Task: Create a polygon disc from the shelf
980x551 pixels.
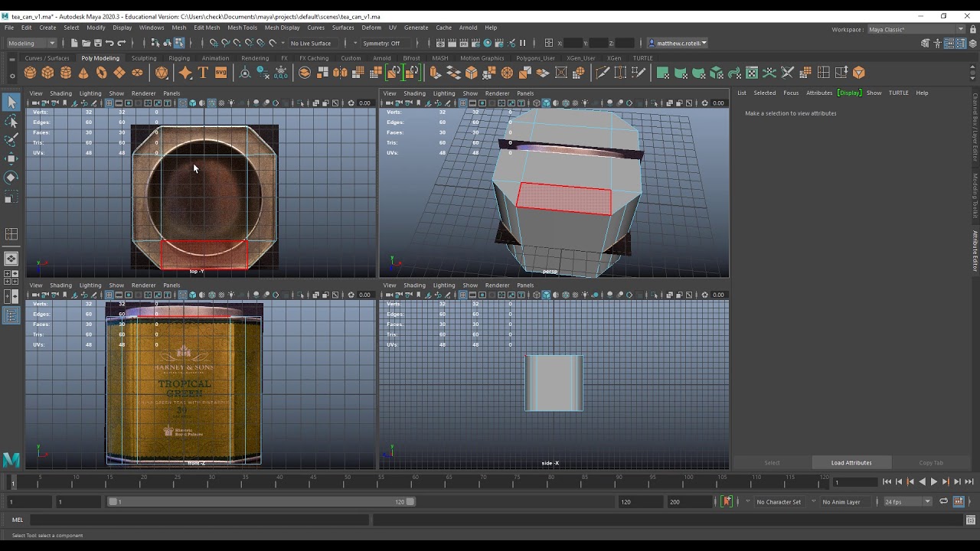Action: click(137, 73)
